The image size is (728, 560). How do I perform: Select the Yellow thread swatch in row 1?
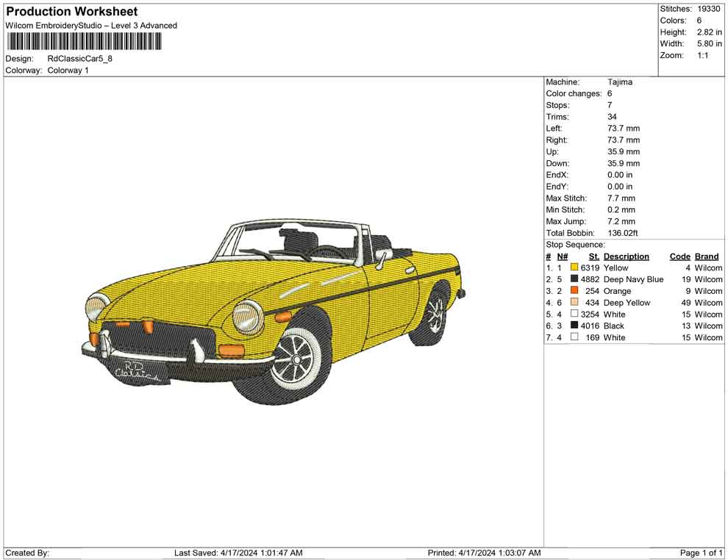574,268
